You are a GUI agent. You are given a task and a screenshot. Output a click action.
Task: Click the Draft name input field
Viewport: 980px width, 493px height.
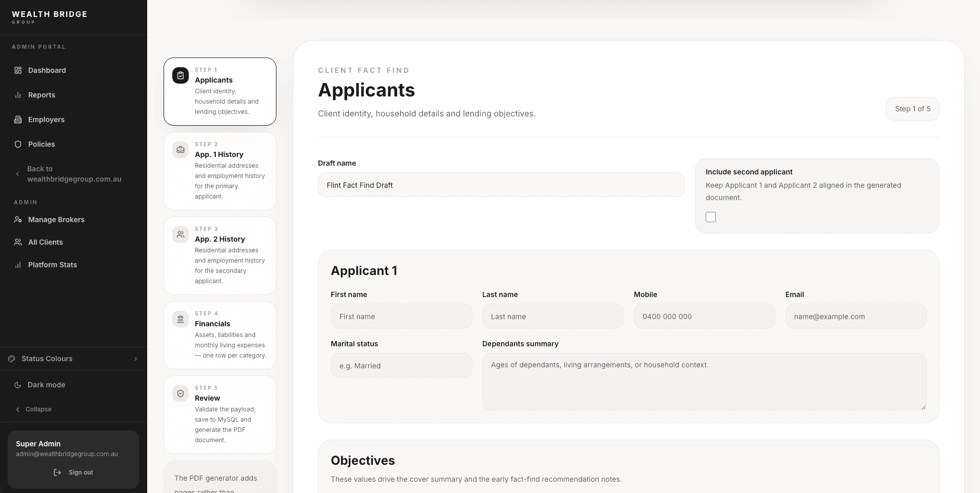point(501,185)
